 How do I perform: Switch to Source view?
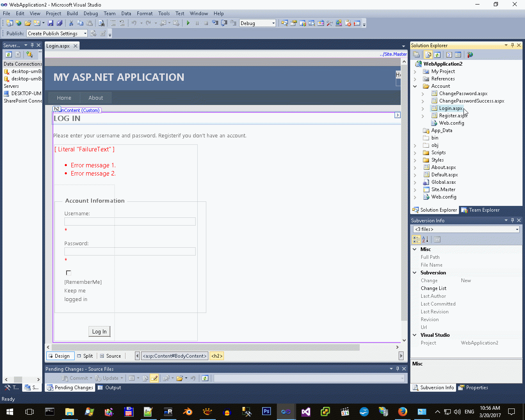111,356
